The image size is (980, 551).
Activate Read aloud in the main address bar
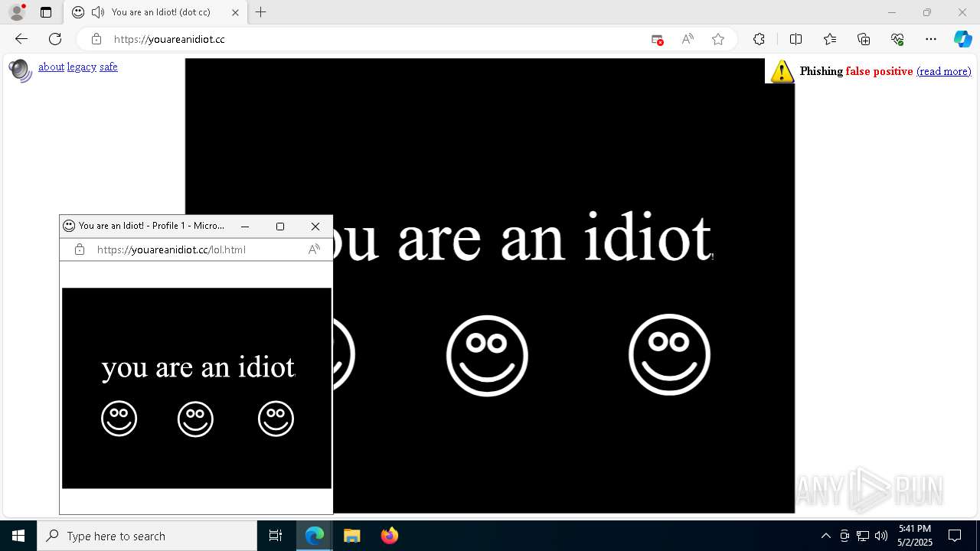(688, 39)
